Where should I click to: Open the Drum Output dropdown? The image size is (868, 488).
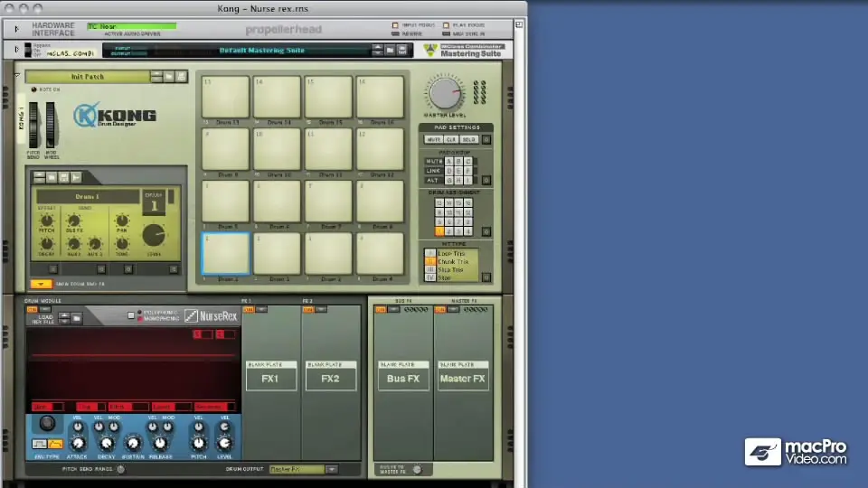(332, 469)
